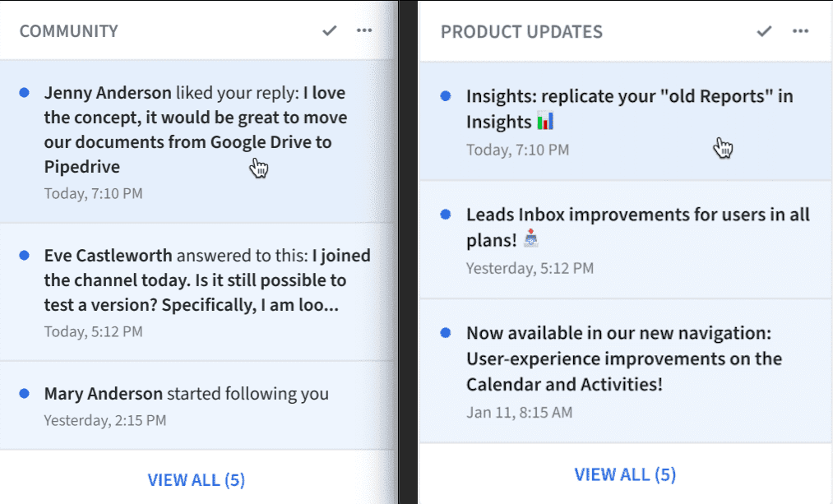Open Community panel more options menu
Screen dimensions: 833x504
364,30
